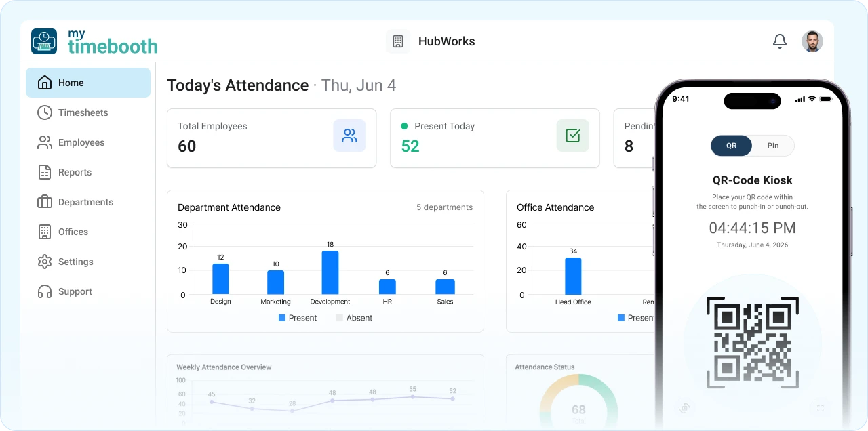Image resolution: width=868 pixels, height=431 pixels.
Task: Open Settings from the sidebar
Action: [x=88, y=262]
